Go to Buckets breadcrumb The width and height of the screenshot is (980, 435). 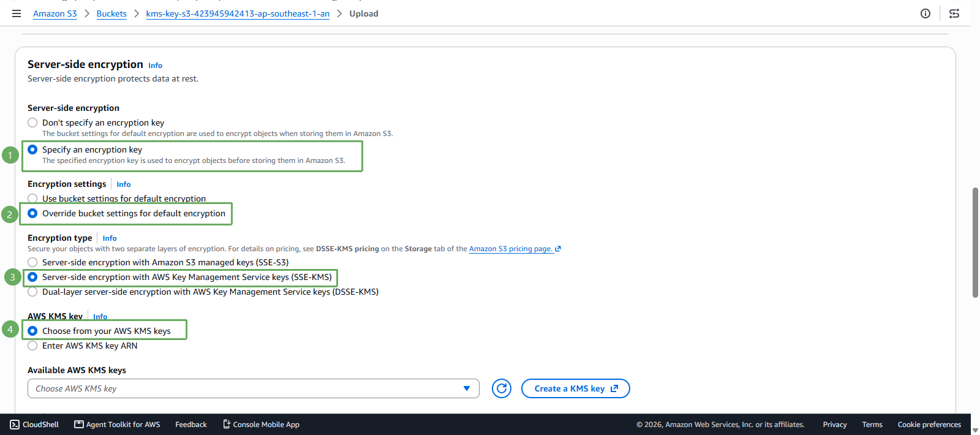(x=111, y=13)
